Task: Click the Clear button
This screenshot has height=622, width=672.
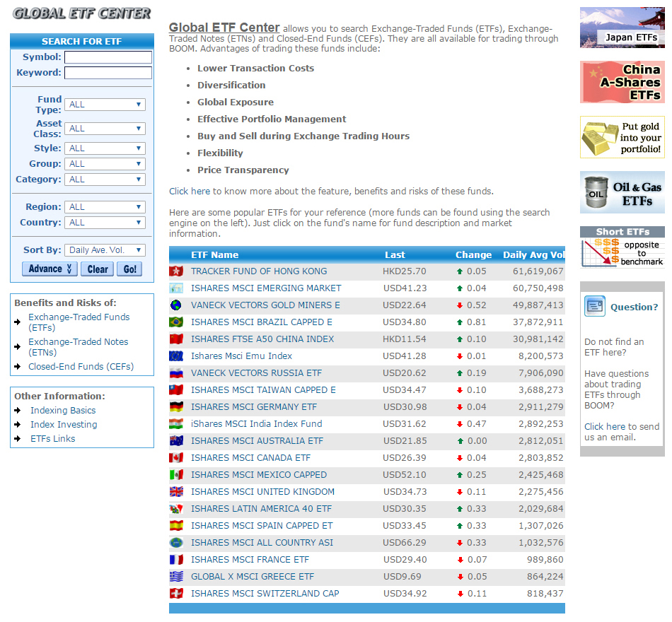Action: (x=98, y=269)
